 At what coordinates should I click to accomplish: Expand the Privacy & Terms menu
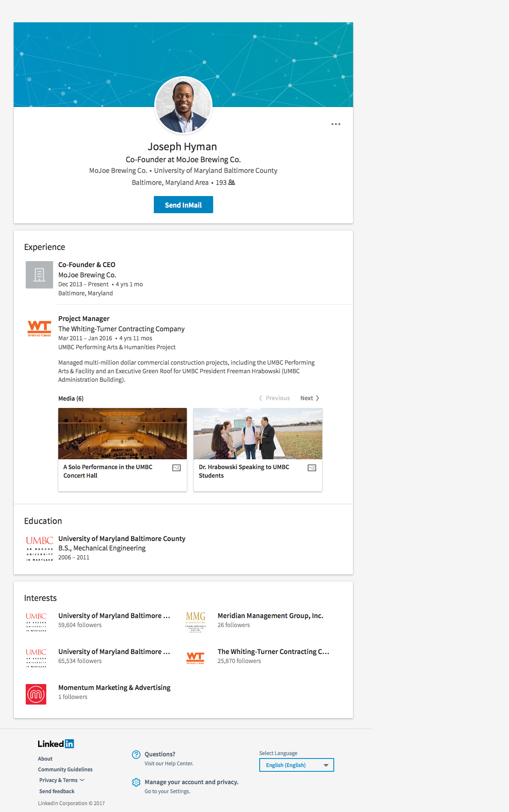(62, 780)
